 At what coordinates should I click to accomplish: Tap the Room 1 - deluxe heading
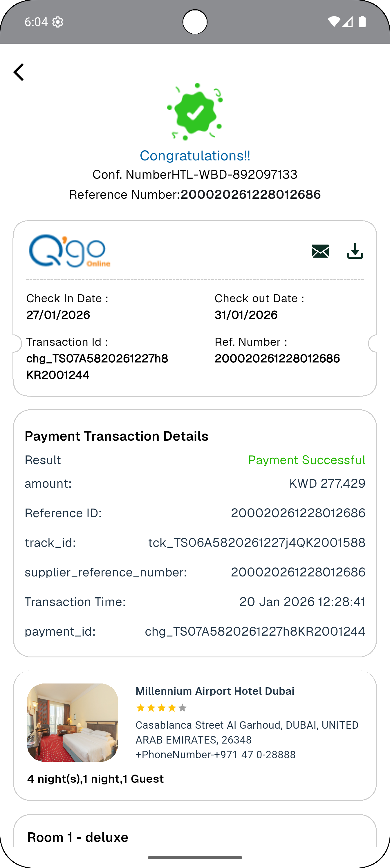[x=78, y=837]
